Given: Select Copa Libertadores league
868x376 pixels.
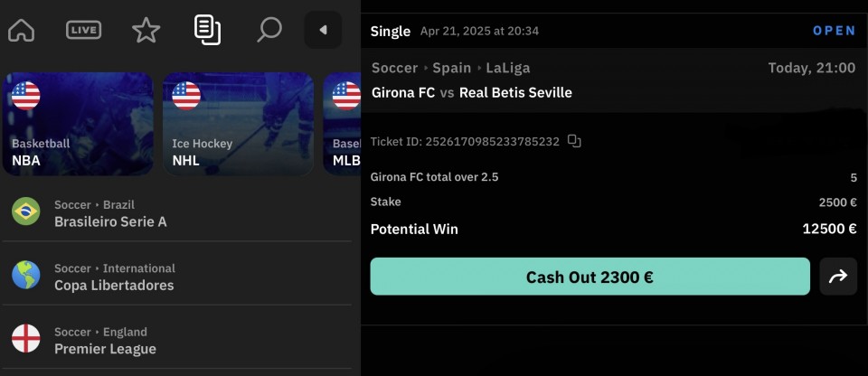Looking at the screenshot, I should pyautogui.click(x=177, y=277).
